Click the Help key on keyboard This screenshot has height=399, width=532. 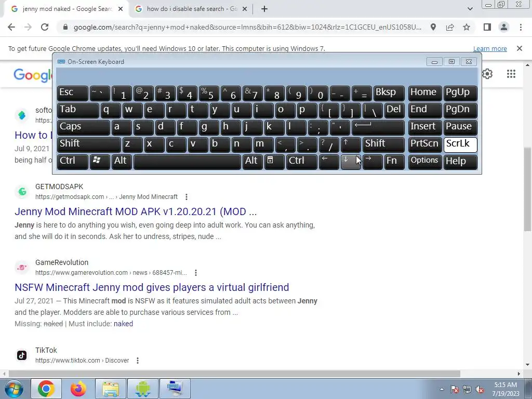coord(460,162)
